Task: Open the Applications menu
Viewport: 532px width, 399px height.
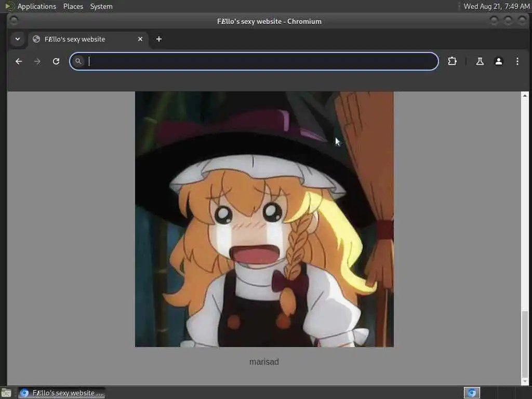Action: (37, 6)
